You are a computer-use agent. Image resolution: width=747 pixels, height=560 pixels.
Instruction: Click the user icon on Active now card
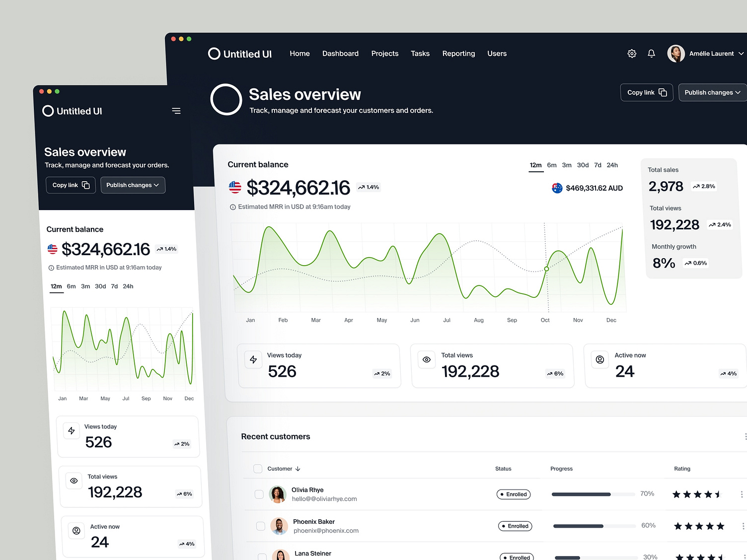pyautogui.click(x=599, y=359)
